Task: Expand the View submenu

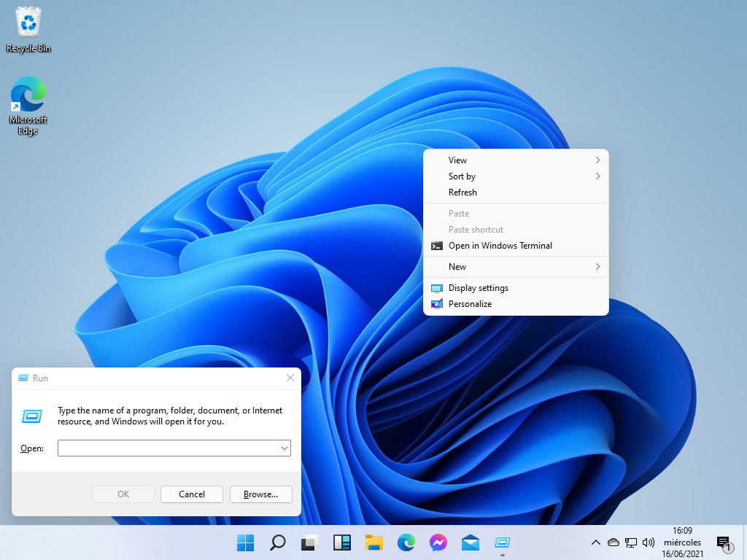Action: coord(516,160)
